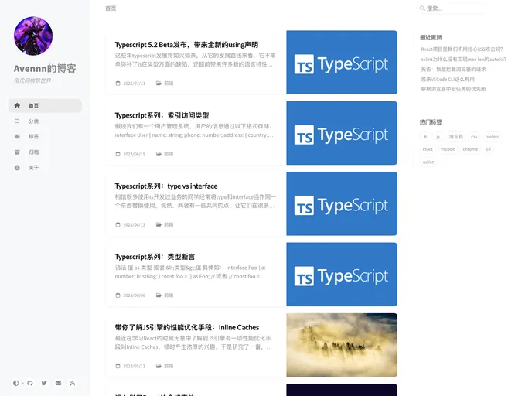532x396 pixels.
Task: Click the archive icon beside 归档
Action: pos(17,152)
